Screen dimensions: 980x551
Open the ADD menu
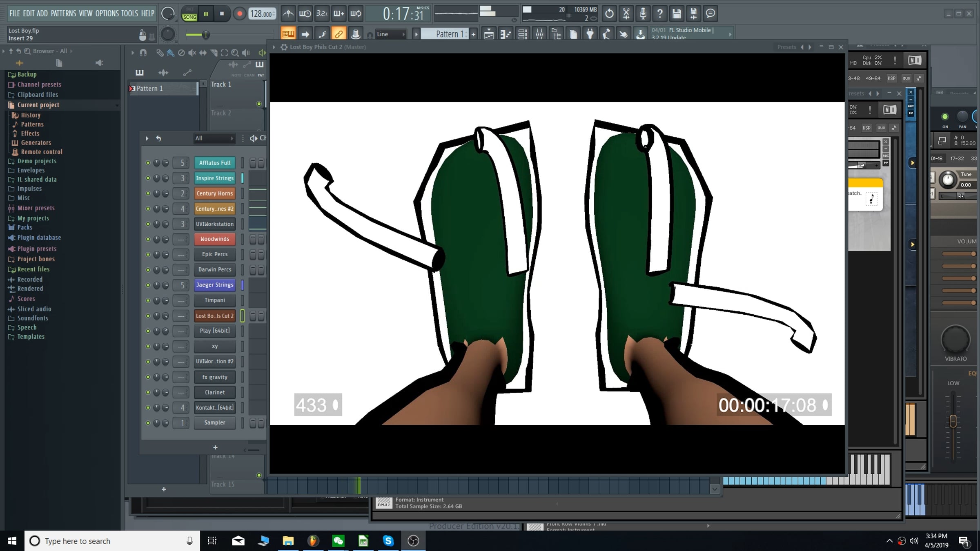[x=42, y=13]
